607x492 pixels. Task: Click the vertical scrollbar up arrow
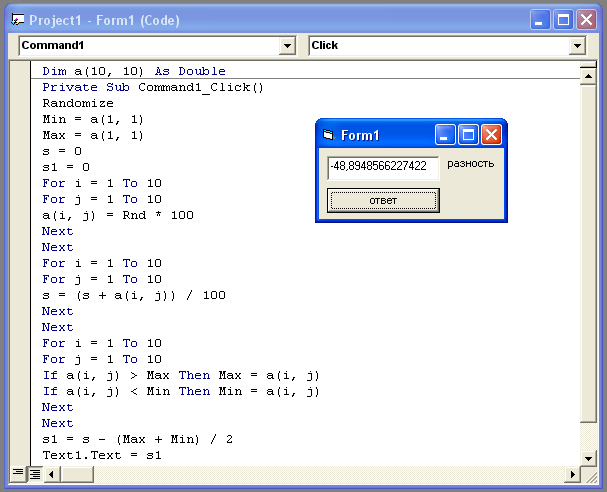click(588, 76)
